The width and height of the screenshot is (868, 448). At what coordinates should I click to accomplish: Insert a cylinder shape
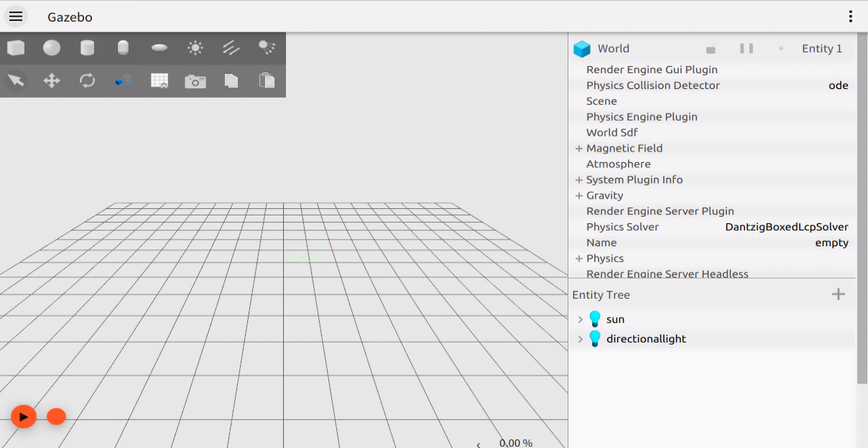tap(88, 48)
